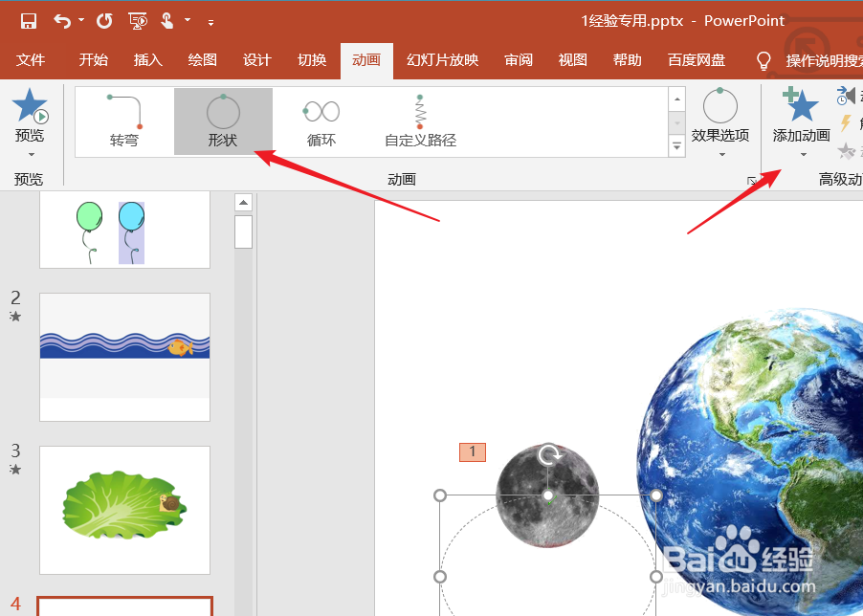Click the lightning trigger icon
This screenshot has height=616, width=863.
846,123
